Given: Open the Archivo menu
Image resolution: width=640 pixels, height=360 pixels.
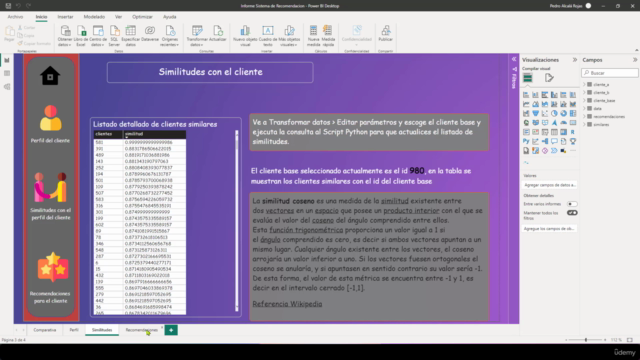Looking at the screenshot, I should [16, 17].
